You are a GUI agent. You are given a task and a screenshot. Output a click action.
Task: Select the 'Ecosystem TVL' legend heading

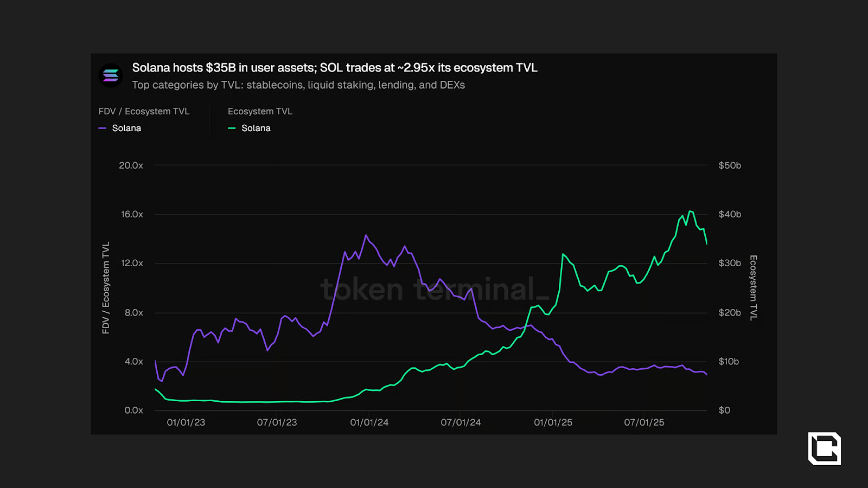(x=260, y=111)
